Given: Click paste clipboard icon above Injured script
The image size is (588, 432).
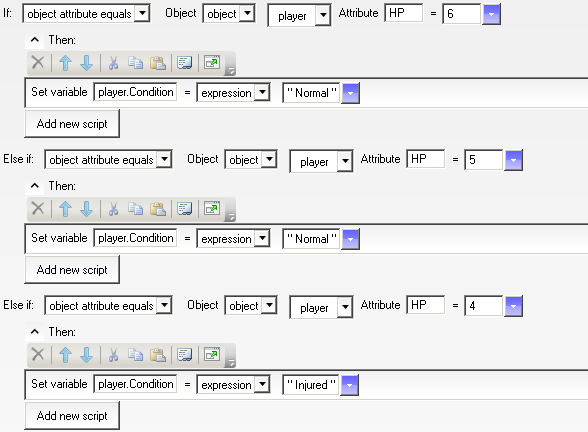Looking at the screenshot, I should pyautogui.click(x=158, y=355).
